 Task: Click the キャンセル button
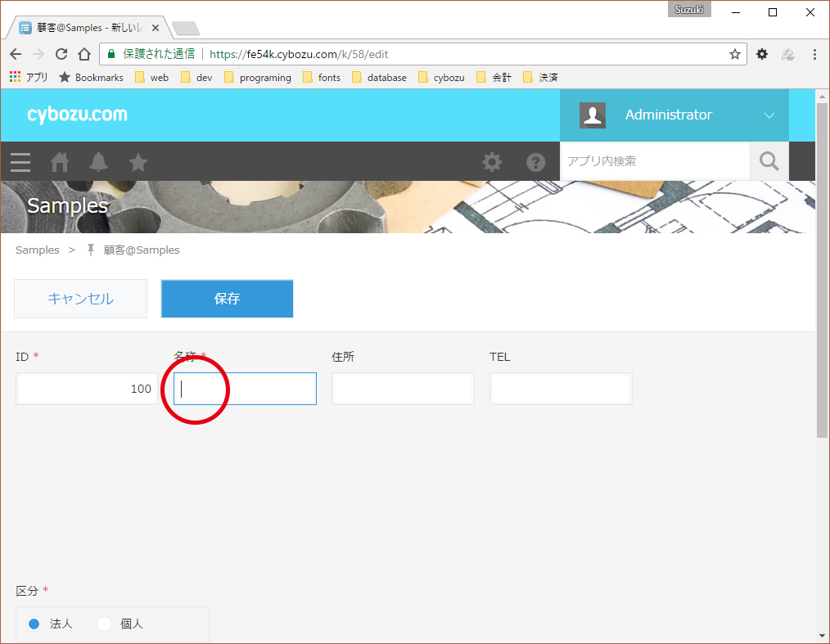(x=80, y=299)
